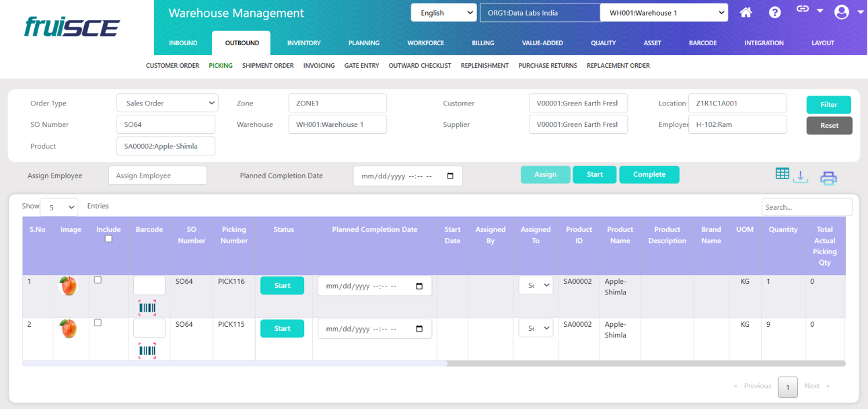The width and height of the screenshot is (868, 409).
Task: Click the printer icon
Action: pyautogui.click(x=828, y=178)
